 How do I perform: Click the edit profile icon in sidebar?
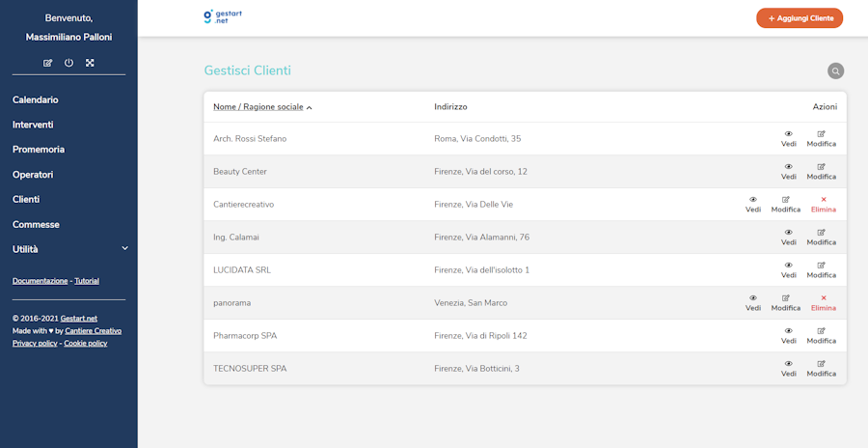tap(47, 63)
